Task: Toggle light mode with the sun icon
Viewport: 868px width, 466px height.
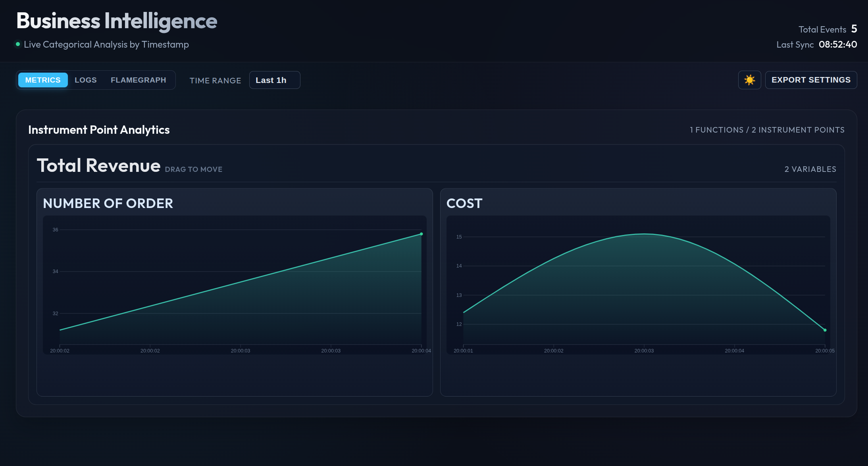Action: coord(749,80)
